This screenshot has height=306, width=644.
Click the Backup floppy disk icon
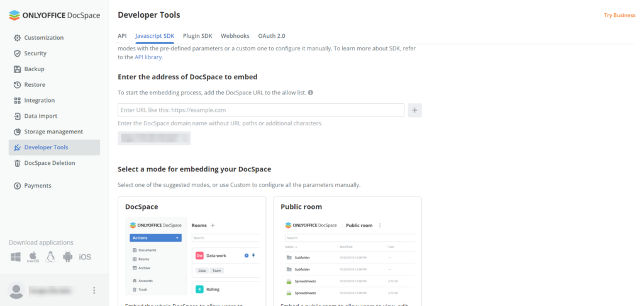click(x=17, y=69)
